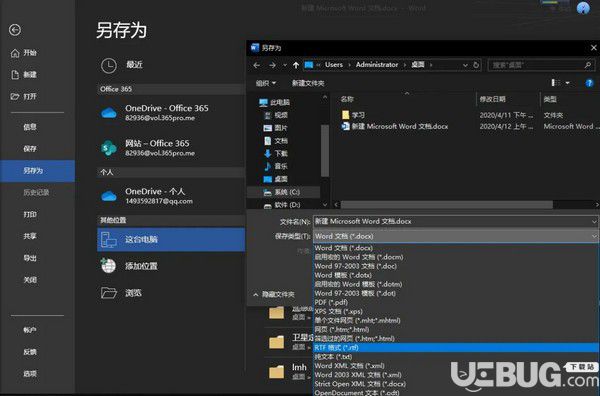The width and height of the screenshot is (600, 396).
Task: Select 最近 recent locations clock icon
Action: (x=109, y=65)
